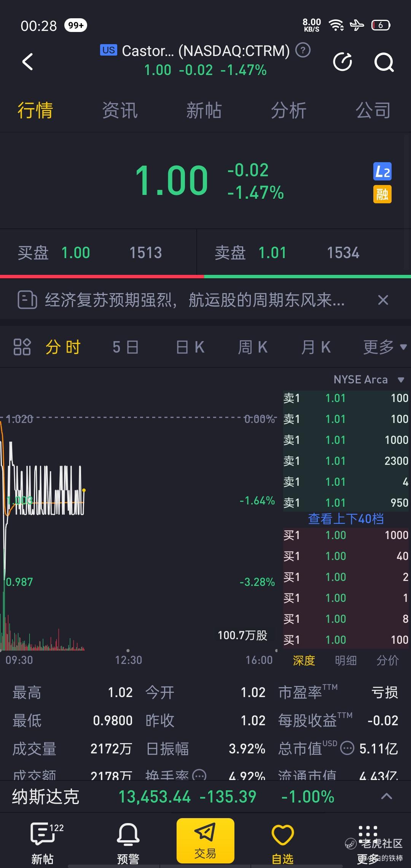This screenshot has height=868, width=411.
Task: Tap the market cap info bubble icon
Action: point(347,748)
